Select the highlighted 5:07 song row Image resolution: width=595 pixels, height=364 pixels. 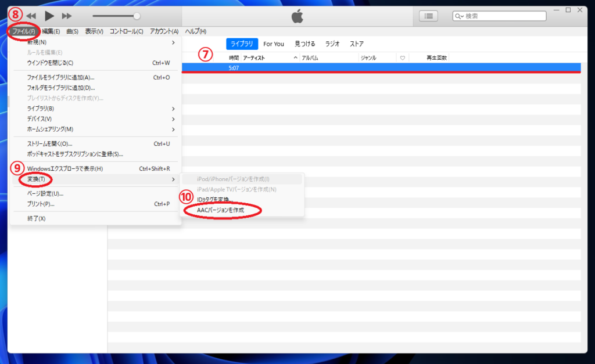point(381,68)
